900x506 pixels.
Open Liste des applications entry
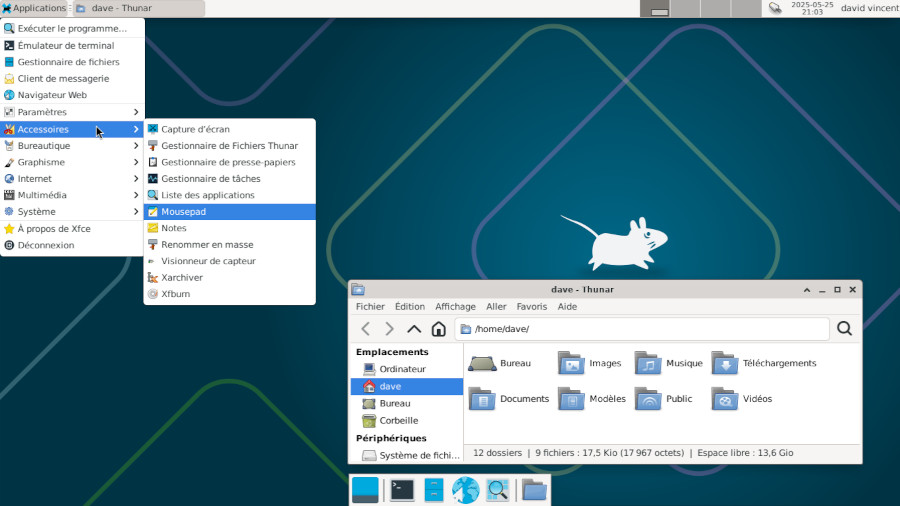[x=230, y=195]
